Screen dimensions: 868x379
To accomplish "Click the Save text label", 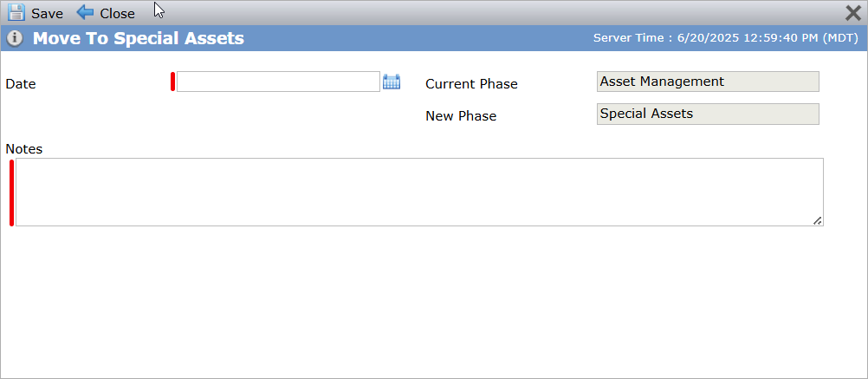I will tap(47, 13).
